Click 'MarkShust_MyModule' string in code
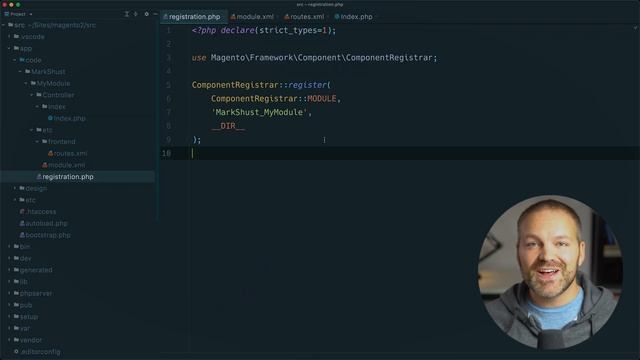The height and width of the screenshot is (360, 640). tap(259, 112)
